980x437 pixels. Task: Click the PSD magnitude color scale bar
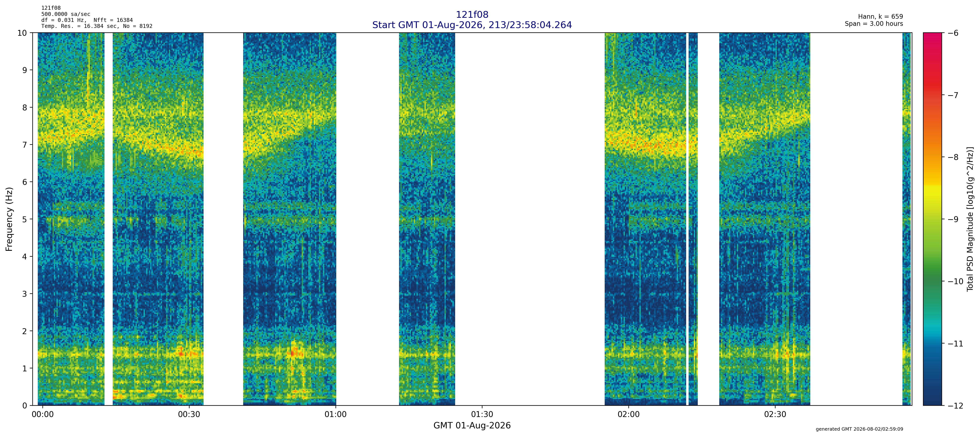click(x=933, y=219)
